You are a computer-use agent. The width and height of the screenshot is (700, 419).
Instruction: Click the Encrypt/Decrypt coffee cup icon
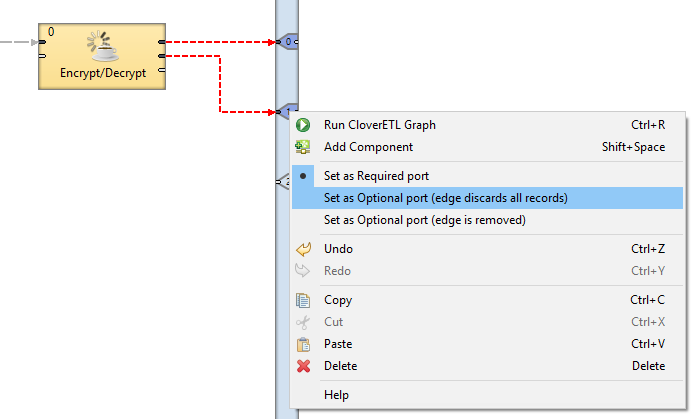(x=104, y=46)
